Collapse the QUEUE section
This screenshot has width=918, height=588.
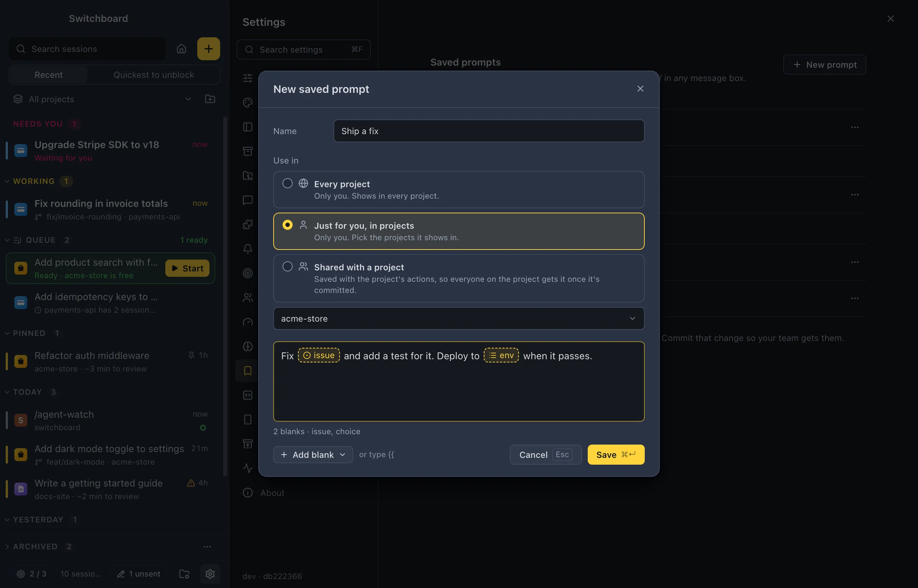point(7,240)
